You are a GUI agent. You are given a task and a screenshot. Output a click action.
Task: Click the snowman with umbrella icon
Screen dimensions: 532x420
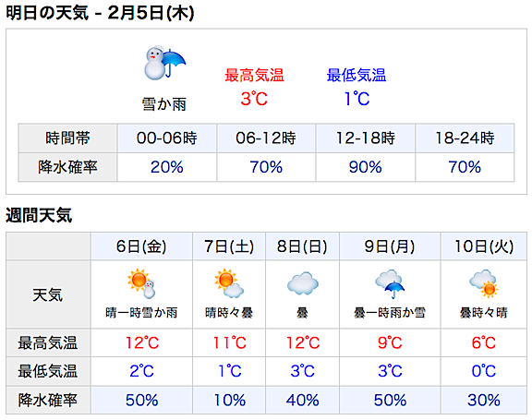click(x=165, y=63)
